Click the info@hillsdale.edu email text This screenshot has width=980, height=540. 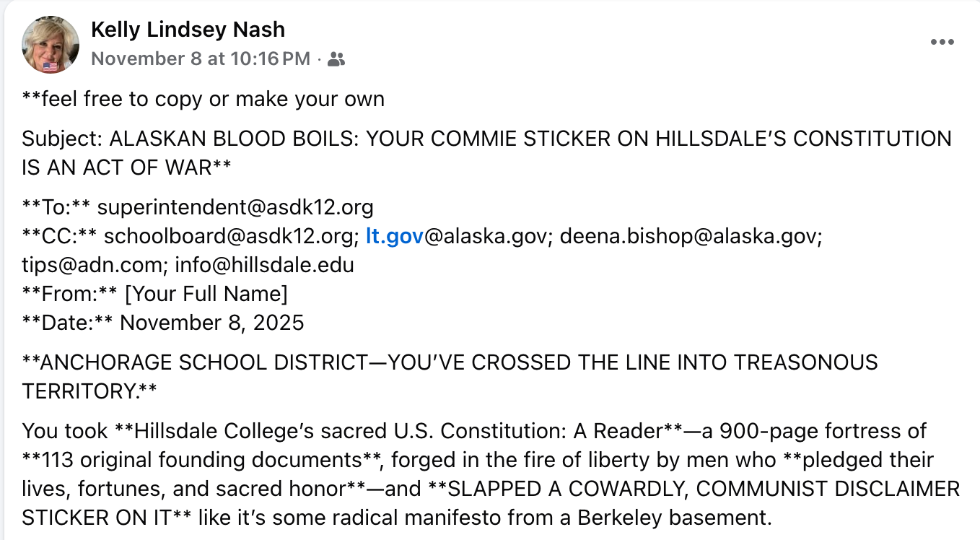coord(264,265)
